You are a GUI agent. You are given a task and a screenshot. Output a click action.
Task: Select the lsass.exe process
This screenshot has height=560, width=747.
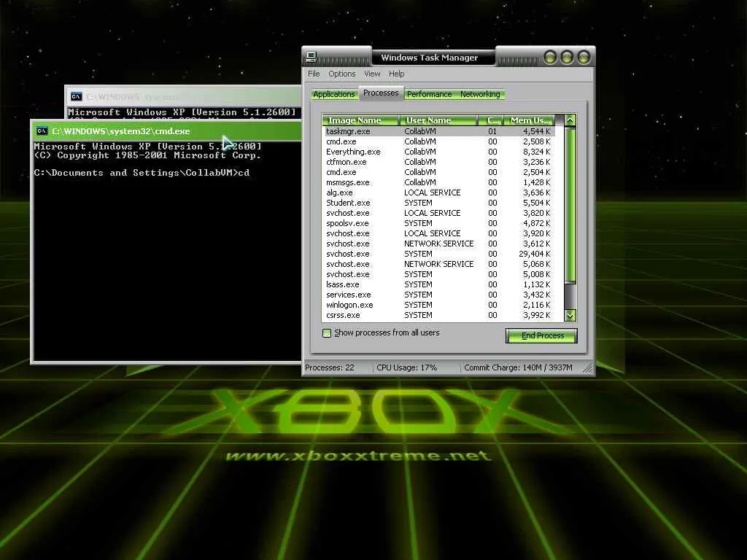(x=438, y=284)
